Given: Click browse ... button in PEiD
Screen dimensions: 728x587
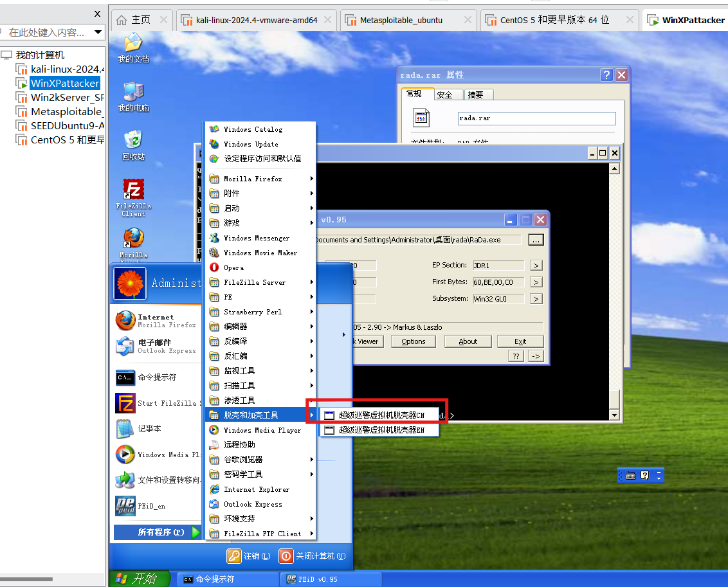Looking at the screenshot, I should 536,240.
